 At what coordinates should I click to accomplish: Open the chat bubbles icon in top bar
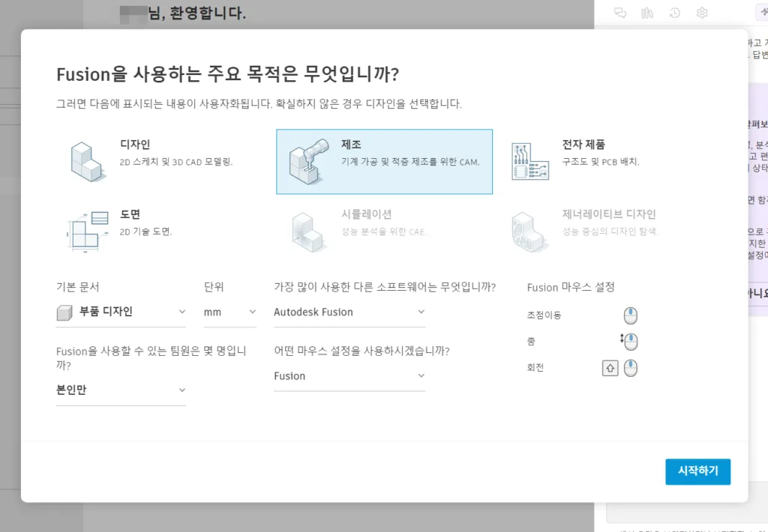click(x=620, y=13)
